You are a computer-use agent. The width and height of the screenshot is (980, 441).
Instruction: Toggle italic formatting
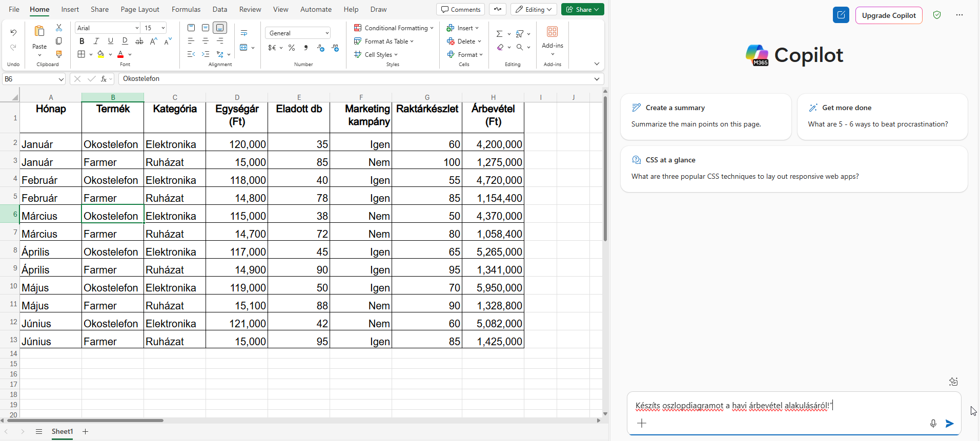pos(96,41)
